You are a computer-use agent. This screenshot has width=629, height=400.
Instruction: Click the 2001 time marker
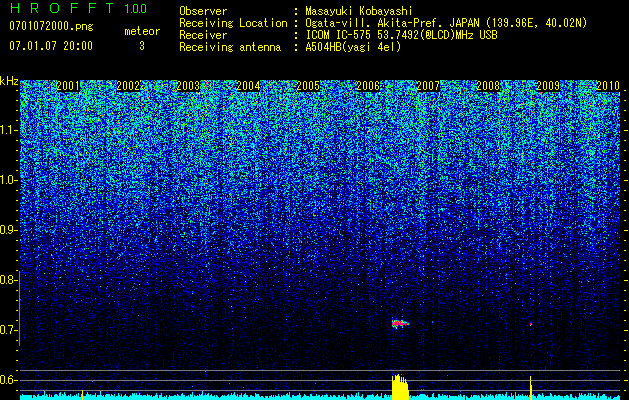pos(68,86)
